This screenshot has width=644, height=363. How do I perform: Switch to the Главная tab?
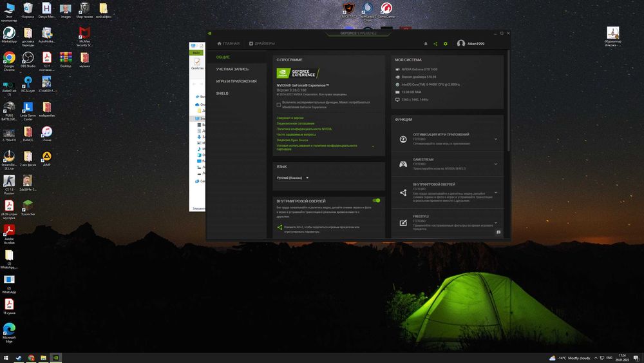pos(229,44)
